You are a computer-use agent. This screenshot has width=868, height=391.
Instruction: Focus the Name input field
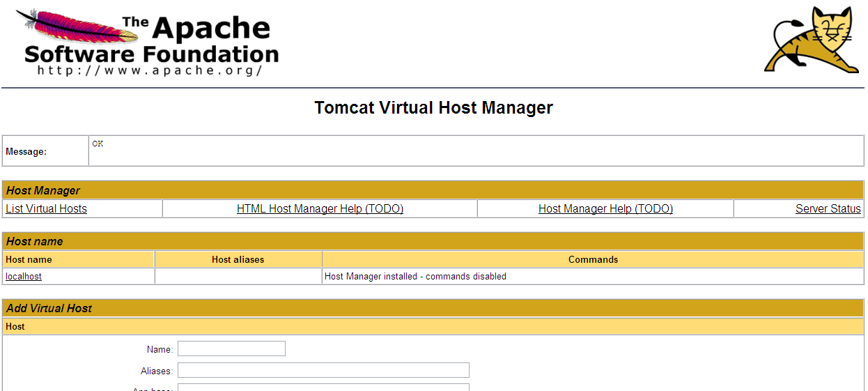[231, 348]
